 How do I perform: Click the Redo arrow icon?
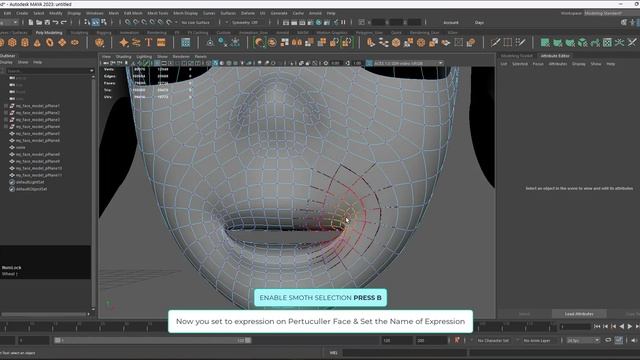coord(64,22)
